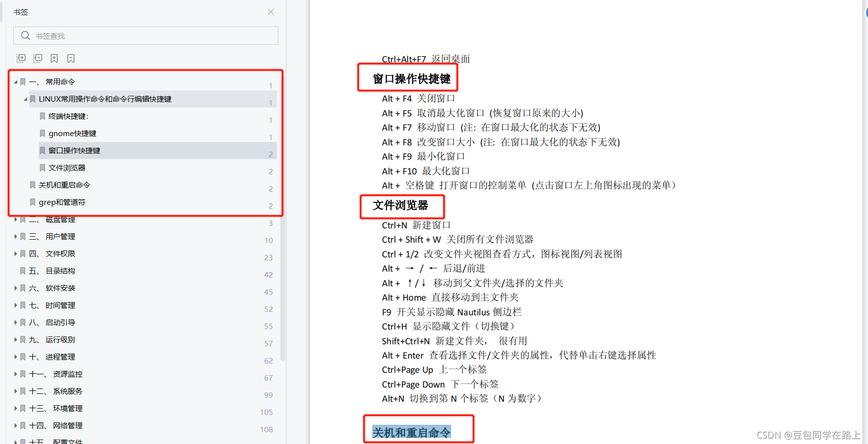Click the bookmark icon beside 五、目录结构

[23, 271]
